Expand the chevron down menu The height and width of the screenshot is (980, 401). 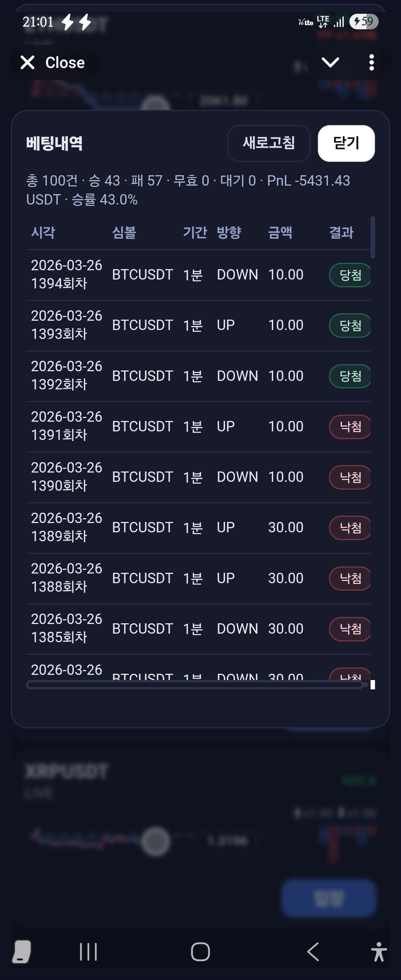pyautogui.click(x=330, y=62)
